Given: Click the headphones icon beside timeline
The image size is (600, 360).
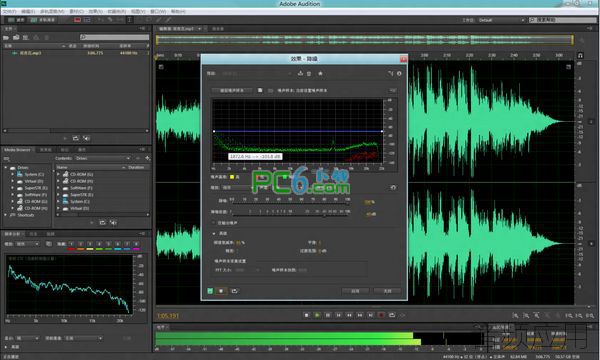Looking at the screenshot, I should [580, 55].
